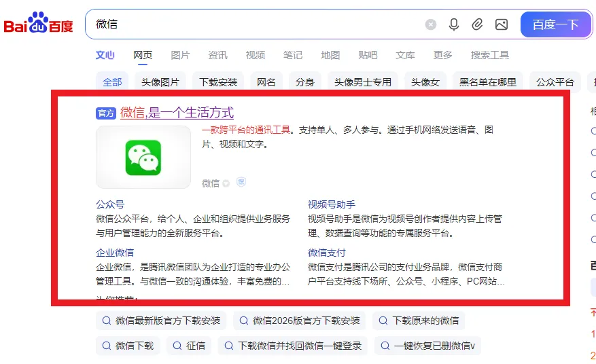Start voice search with microphone icon
Viewport: 596px width, 364px height.
[x=454, y=24]
